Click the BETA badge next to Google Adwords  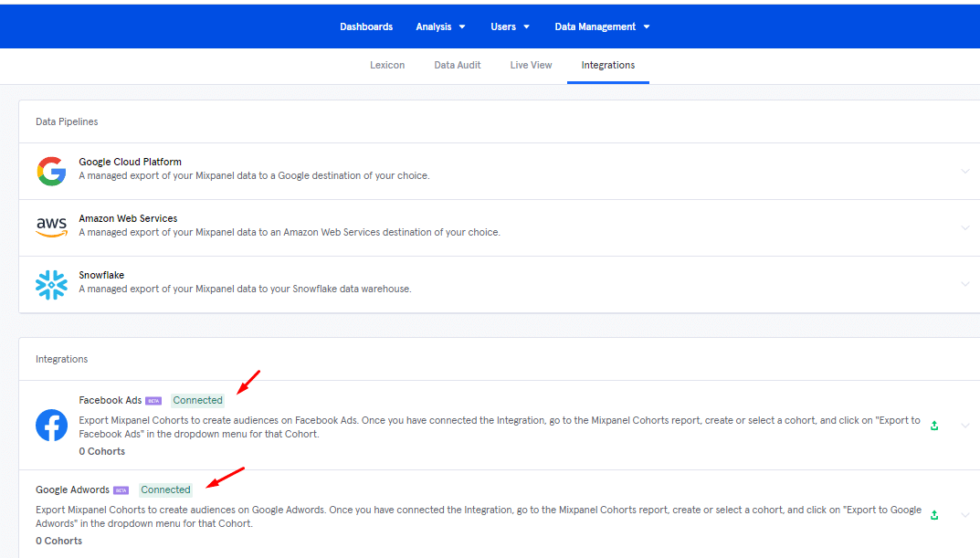pyautogui.click(x=121, y=490)
